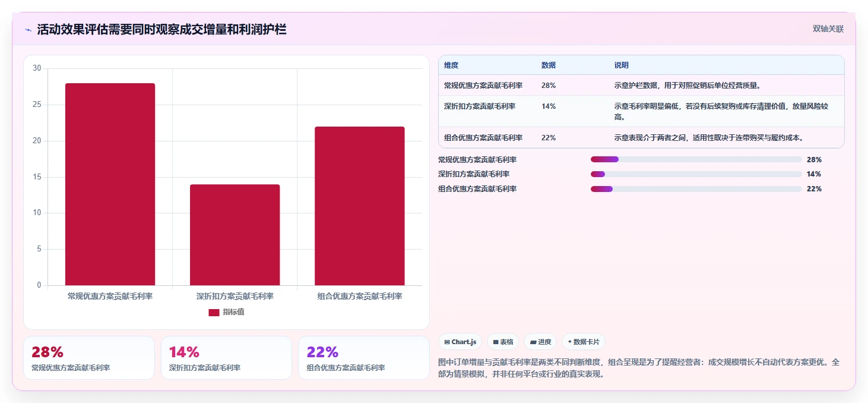The height and width of the screenshot is (403, 868).
Task: Click table cell 常规优惠方案贡献毛利率
Action: pyautogui.click(x=483, y=86)
